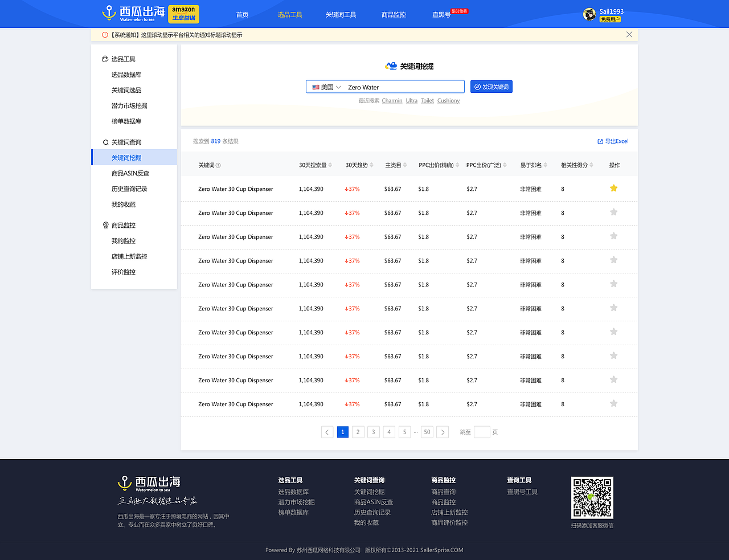Sort by 30天趋势 column arrows
729x560 pixels.
(x=371, y=165)
